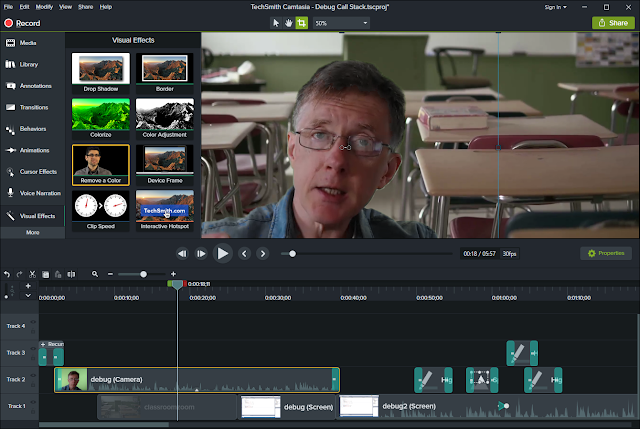This screenshot has height=429, width=640.
Task: Select the Clip Speed effect
Action: [x=101, y=211]
